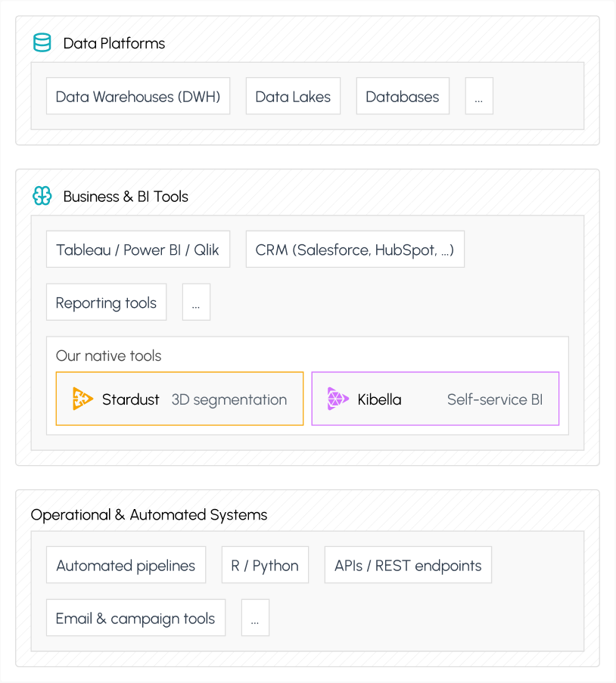Click the ellipsis box beside Reporting tools

tap(196, 303)
